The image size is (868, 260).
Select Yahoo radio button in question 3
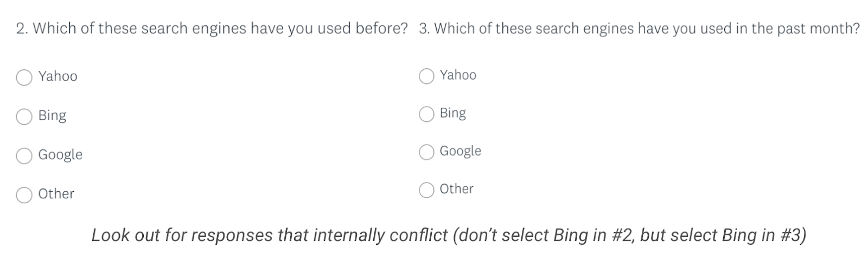(427, 76)
